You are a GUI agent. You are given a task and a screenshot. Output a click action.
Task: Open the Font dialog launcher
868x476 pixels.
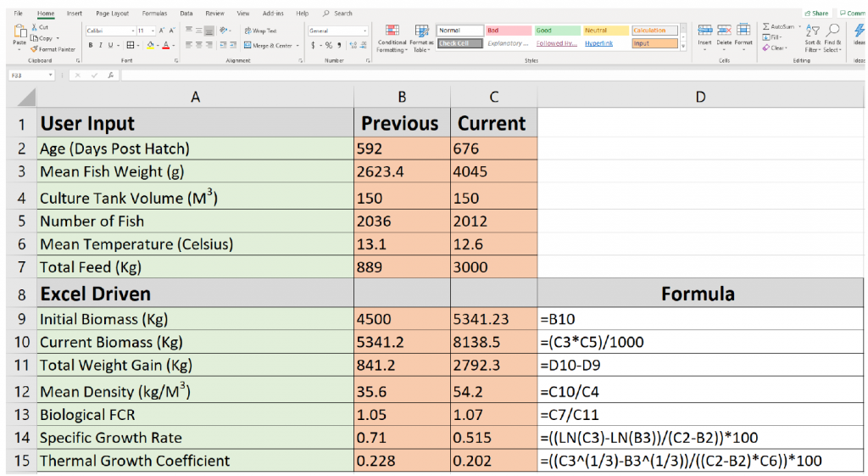176,60
